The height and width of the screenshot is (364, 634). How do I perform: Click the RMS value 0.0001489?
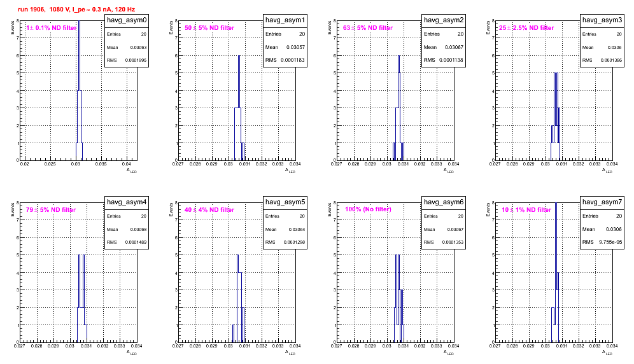point(136,242)
